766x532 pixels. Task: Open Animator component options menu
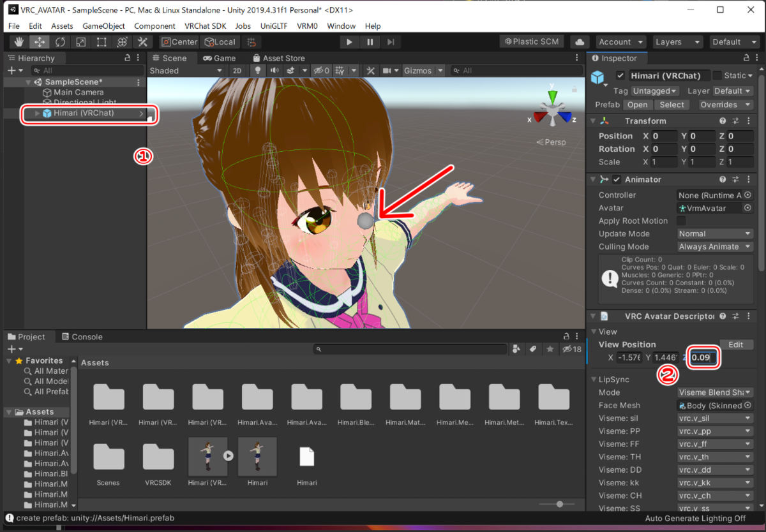point(747,179)
